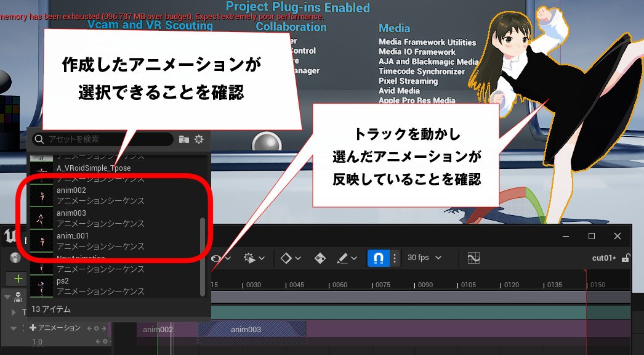Click the ps2 thumbnail preview
The width and height of the screenshot is (644, 355).
click(x=41, y=286)
